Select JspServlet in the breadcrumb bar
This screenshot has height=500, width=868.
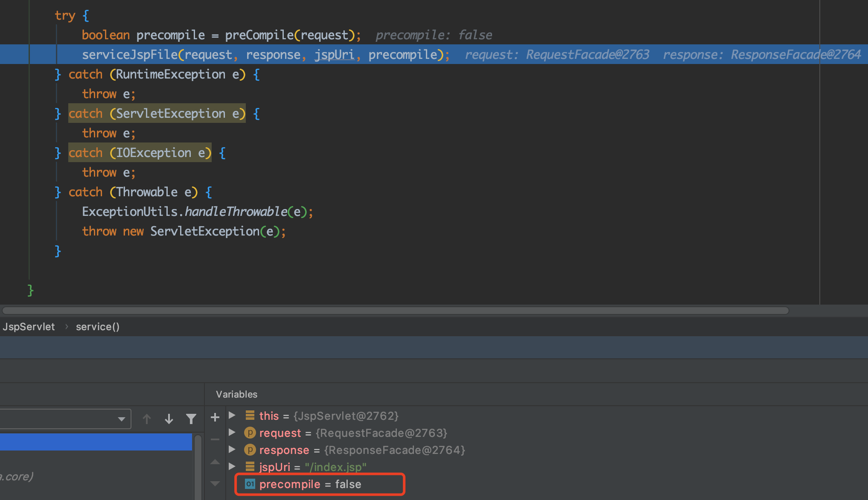(x=29, y=326)
